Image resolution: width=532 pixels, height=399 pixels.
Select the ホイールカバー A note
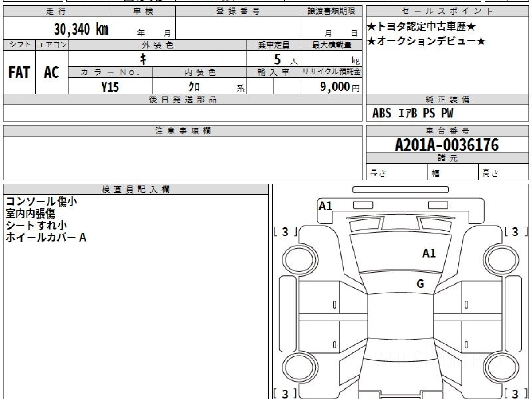coord(46,237)
